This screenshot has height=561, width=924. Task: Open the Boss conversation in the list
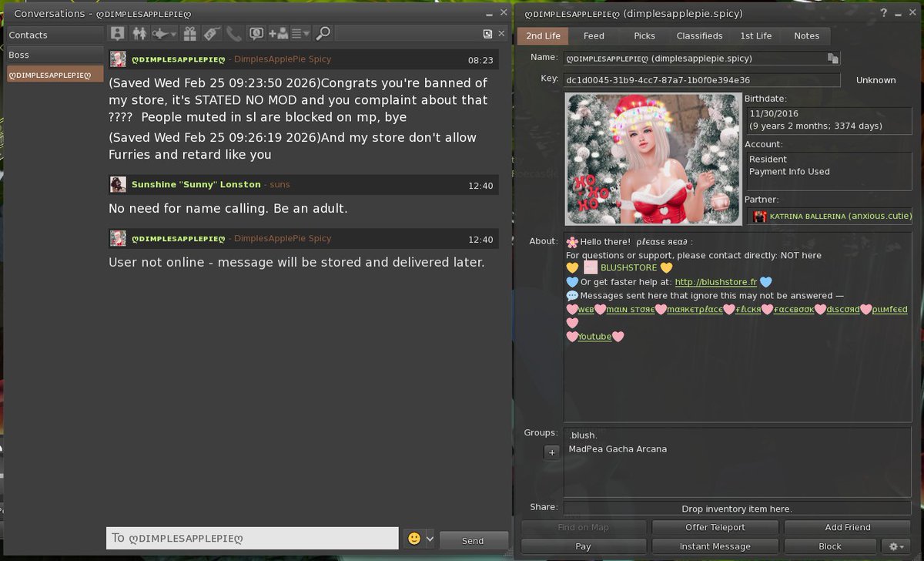point(55,55)
